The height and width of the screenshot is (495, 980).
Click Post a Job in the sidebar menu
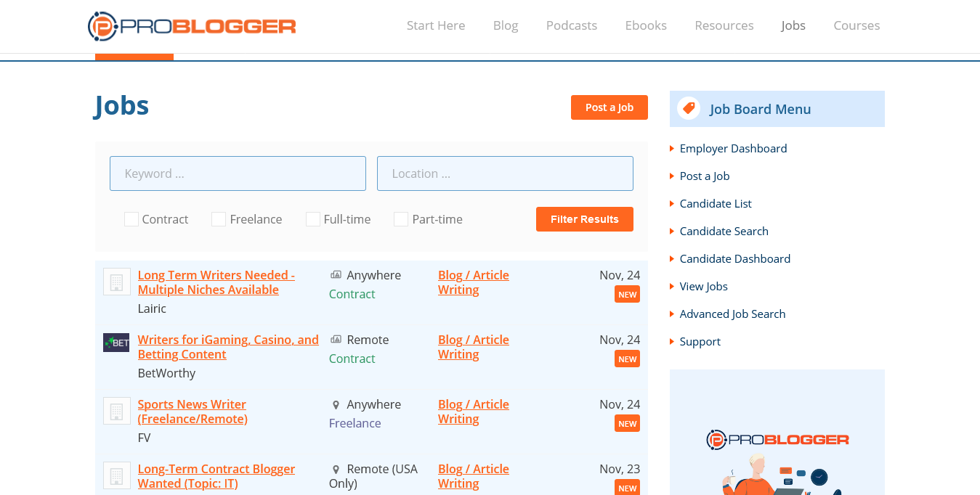pos(705,176)
